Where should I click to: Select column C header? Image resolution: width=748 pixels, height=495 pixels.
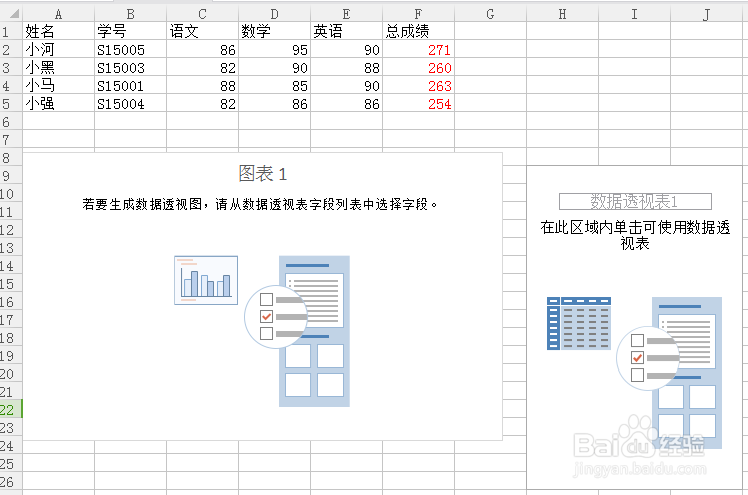coord(202,14)
